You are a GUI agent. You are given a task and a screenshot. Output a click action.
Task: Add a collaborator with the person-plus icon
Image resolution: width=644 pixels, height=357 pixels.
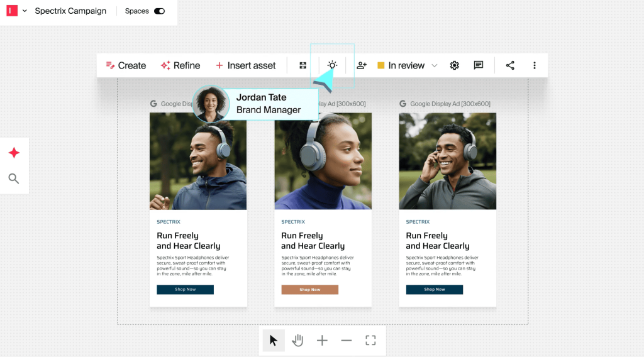362,65
